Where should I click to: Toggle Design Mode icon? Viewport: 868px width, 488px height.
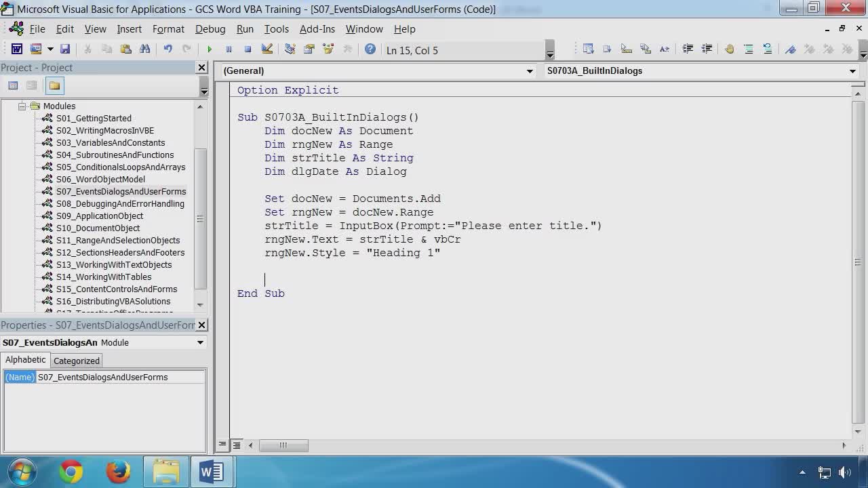(x=267, y=49)
